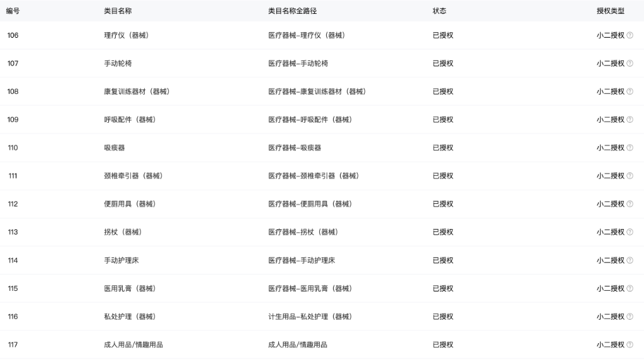Click help icon for 成人用品/情趣用品 row
This screenshot has width=644, height=362.
[630, 345]
